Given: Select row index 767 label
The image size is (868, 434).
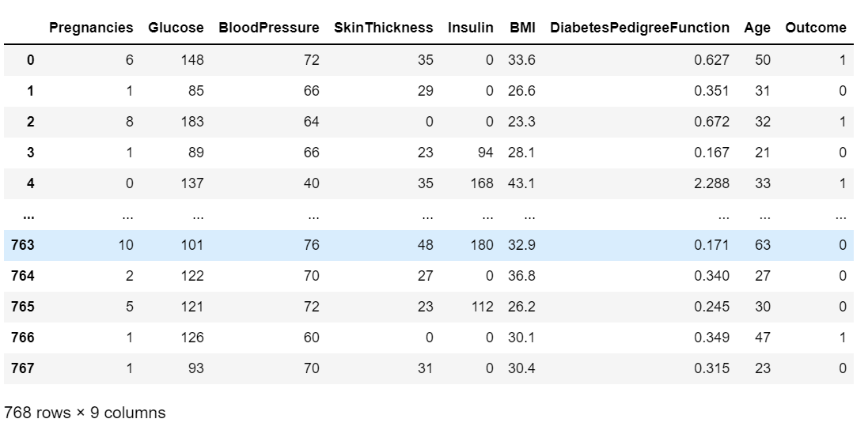Looking at the screenshot, I should tap(23, 368).
